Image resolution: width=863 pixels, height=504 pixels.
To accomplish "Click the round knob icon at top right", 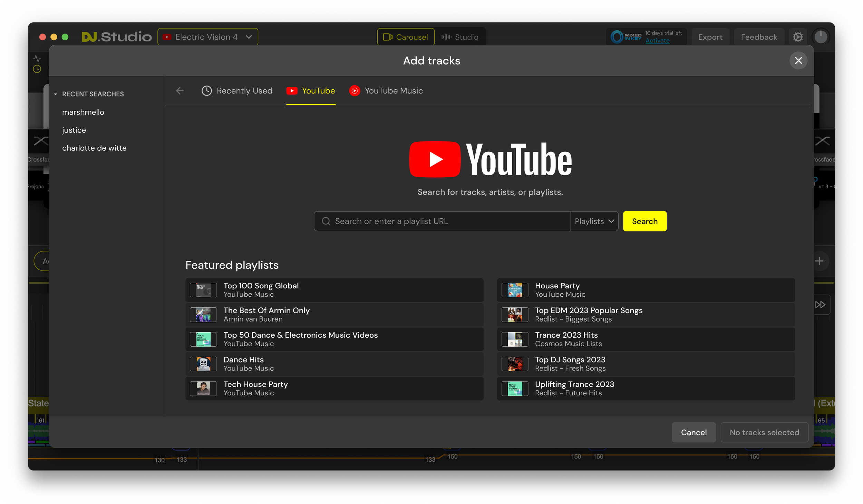I will 821,37.
